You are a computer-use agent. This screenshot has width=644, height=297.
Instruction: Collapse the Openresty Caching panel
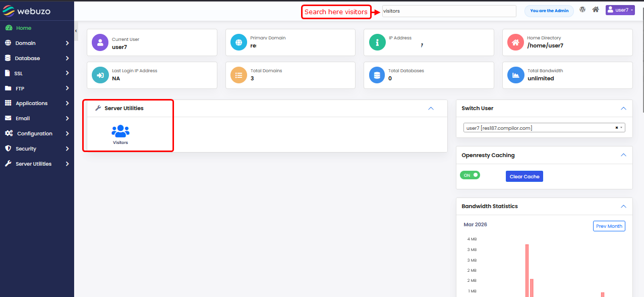pos(623,156)
